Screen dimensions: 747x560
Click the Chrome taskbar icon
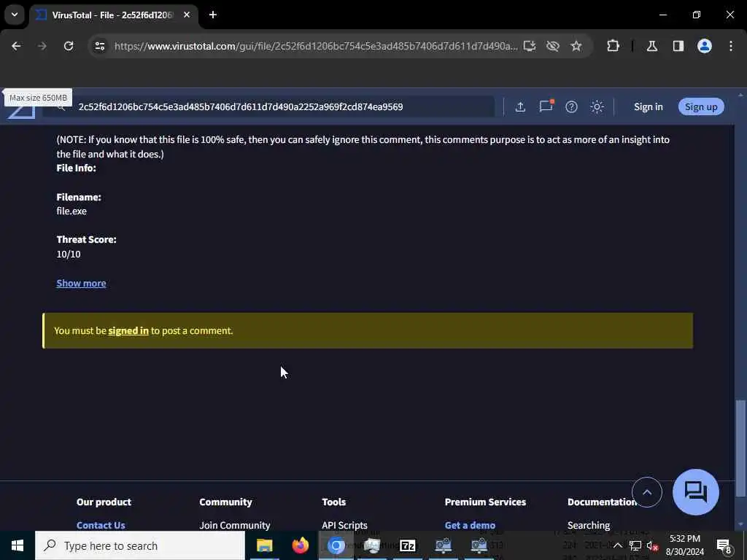point(336,545)
